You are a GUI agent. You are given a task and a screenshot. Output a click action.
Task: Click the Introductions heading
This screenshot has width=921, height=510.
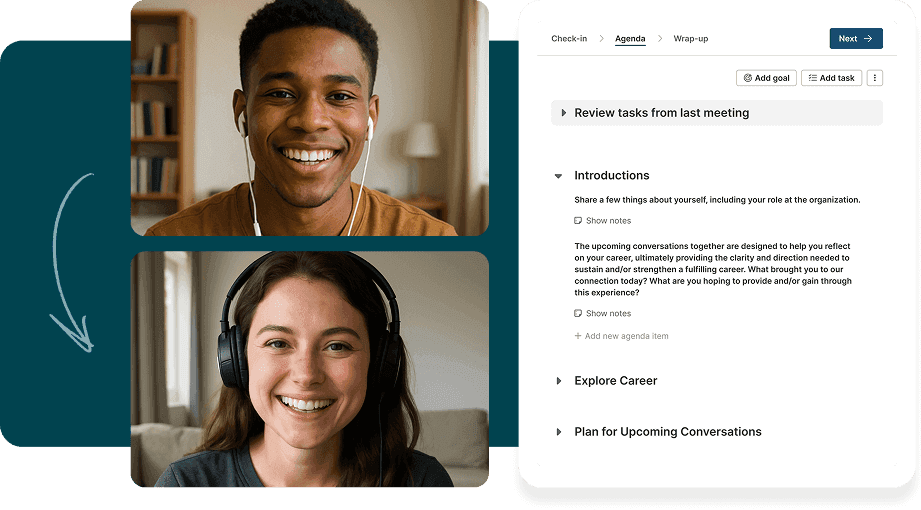611,175
